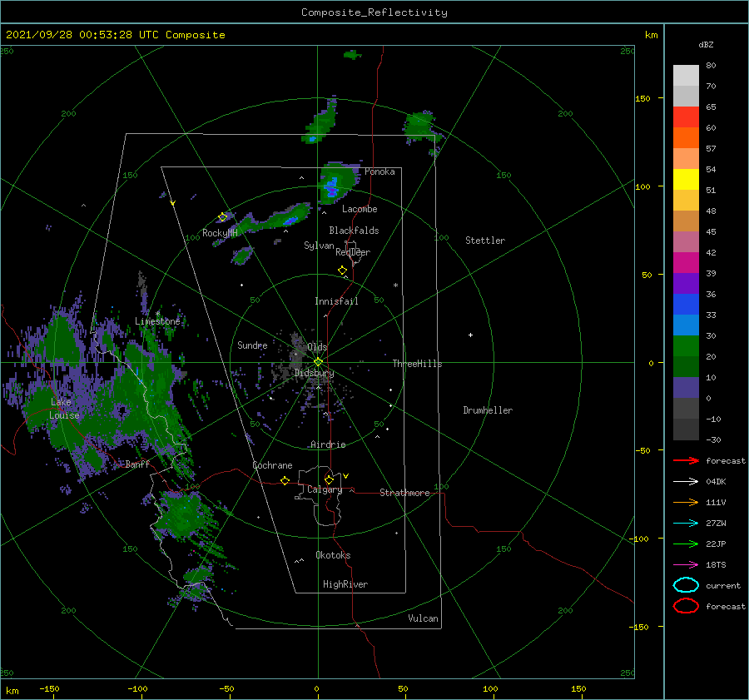Click the 18TS legend text label
The height and width of the screenshot is (700, 749).
(716, 565)
